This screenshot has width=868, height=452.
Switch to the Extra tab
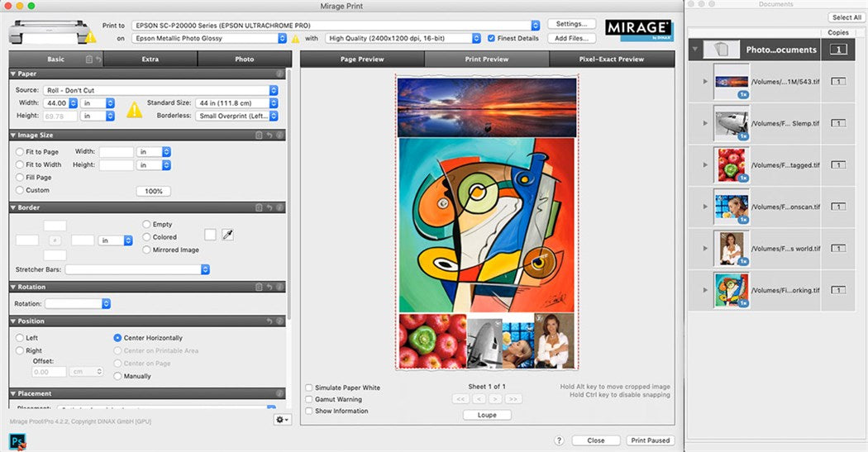(150, 59)
